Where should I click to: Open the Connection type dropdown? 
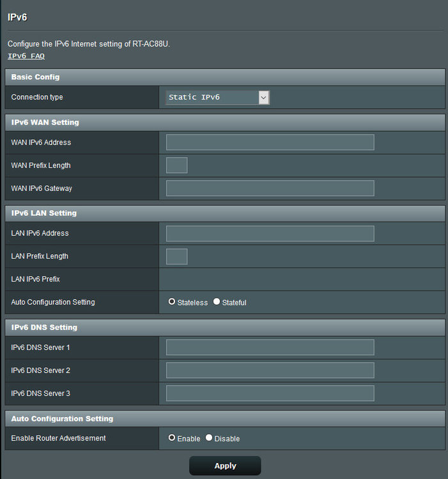[217, 98]
